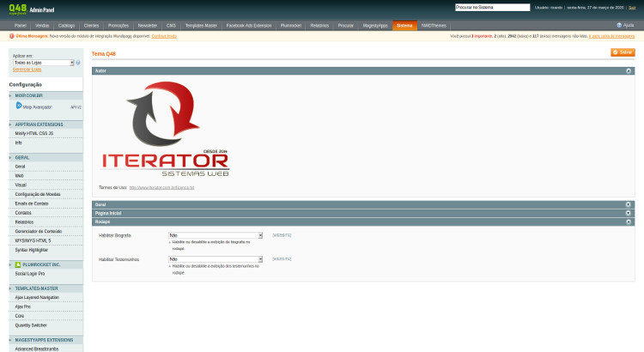Open the Relatórios menu
Viewport: 644px width, 352px height.
319,26
